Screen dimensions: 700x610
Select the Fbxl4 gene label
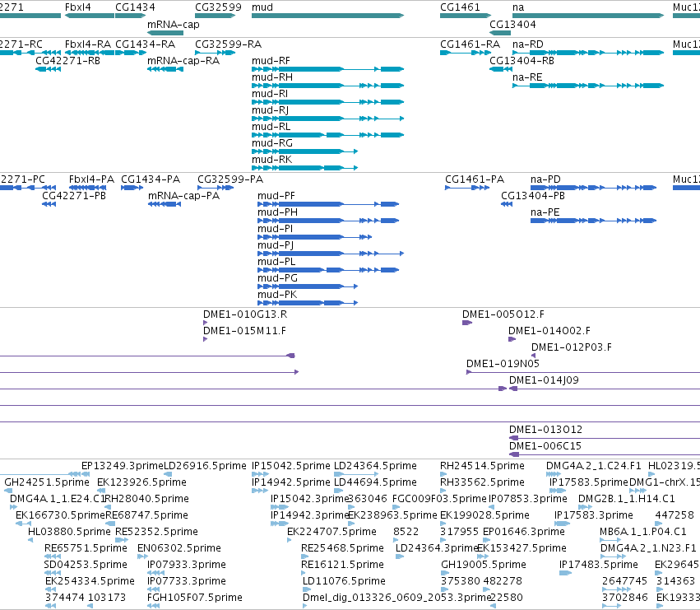77,7
